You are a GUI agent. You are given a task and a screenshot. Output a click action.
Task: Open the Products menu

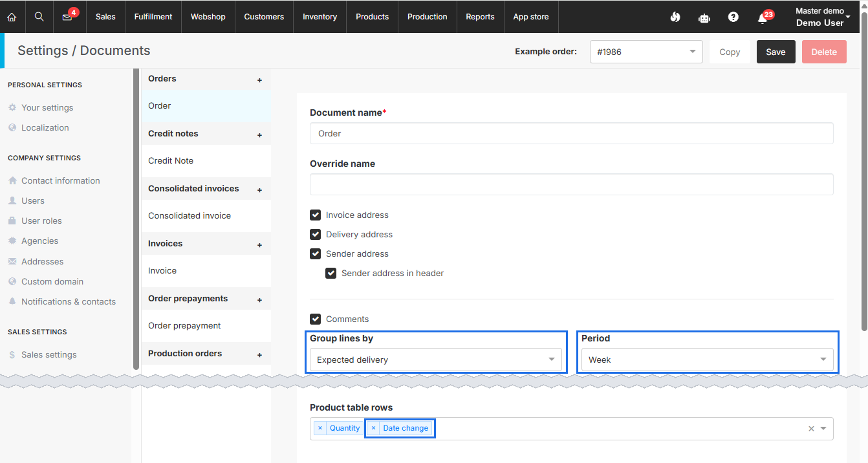pos(373,17)
